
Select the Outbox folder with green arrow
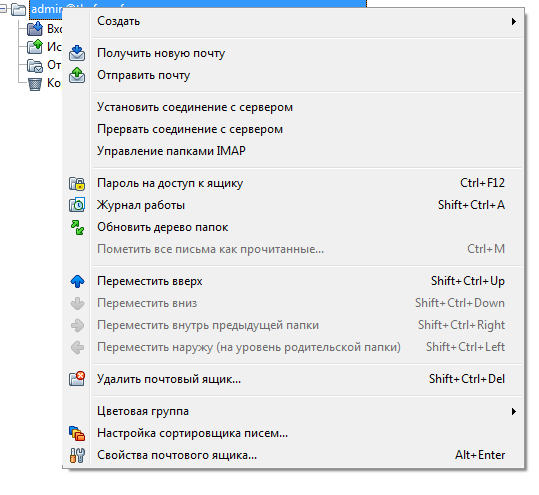tap(45, 46)
